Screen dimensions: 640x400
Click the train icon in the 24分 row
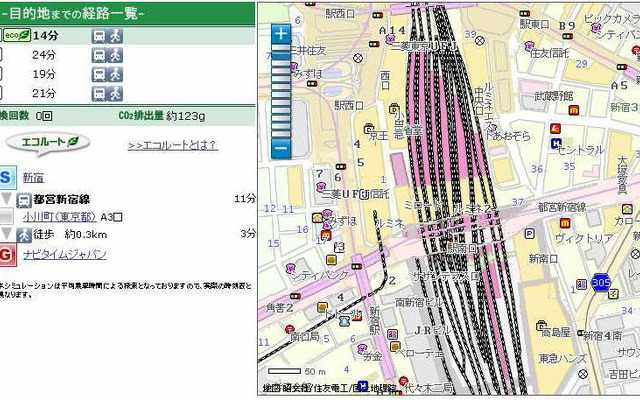99,55
